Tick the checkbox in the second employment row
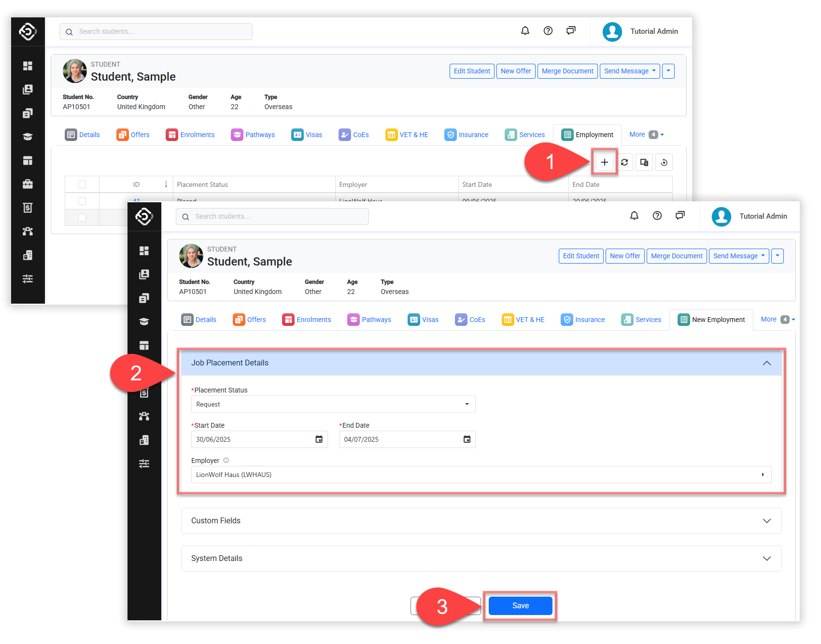 [82, 218]
